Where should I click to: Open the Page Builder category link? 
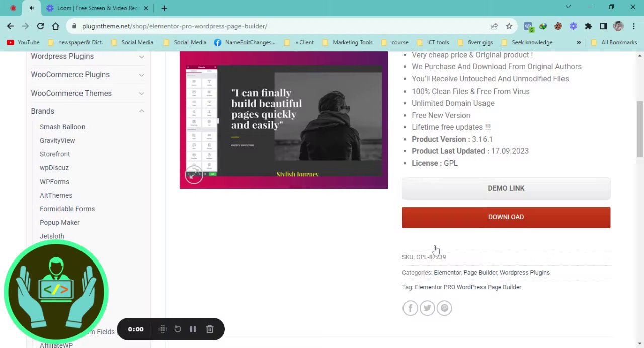[480, 273]
